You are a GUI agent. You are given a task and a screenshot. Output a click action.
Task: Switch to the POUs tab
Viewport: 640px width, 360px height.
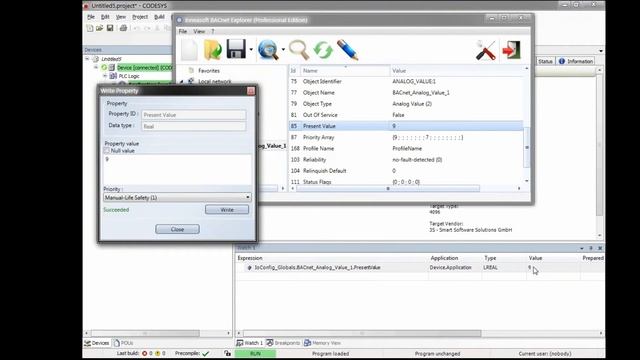(124, 343)
